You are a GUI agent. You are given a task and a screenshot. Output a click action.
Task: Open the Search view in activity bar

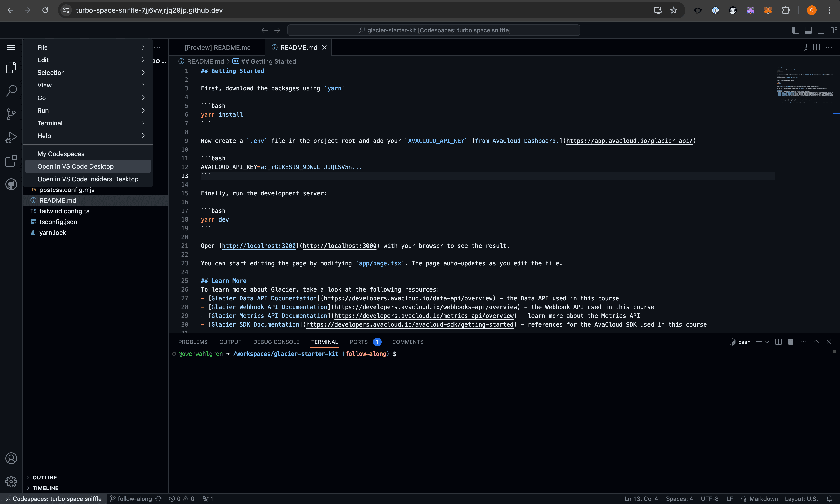pos(11,91)
